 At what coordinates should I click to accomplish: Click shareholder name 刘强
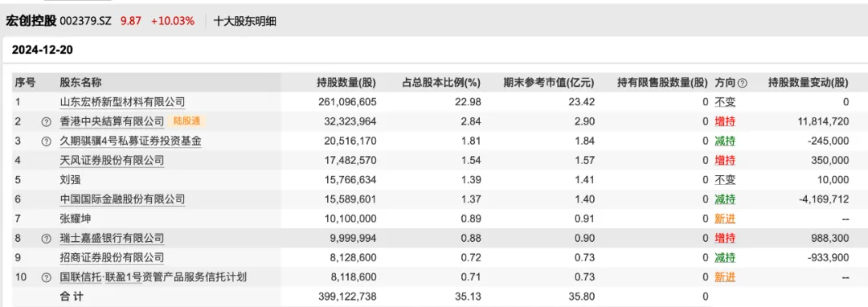pyautogui.click(x=70, y=180)
